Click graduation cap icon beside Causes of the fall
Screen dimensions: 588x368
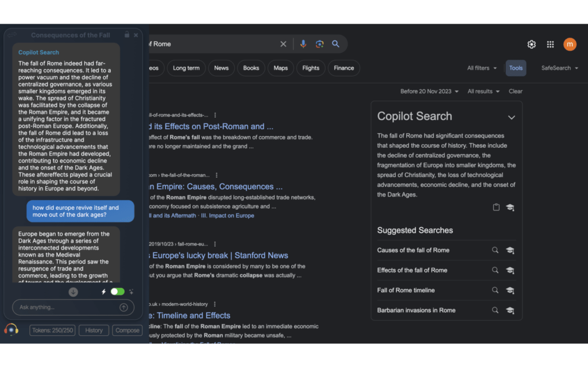pos(509,250)
